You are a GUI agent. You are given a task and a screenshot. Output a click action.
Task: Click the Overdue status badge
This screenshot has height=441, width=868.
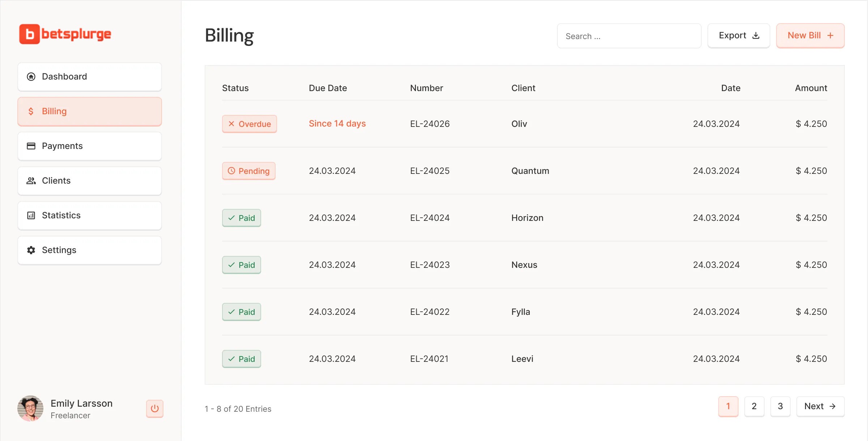pyautogui.click(x=250, y=124)
